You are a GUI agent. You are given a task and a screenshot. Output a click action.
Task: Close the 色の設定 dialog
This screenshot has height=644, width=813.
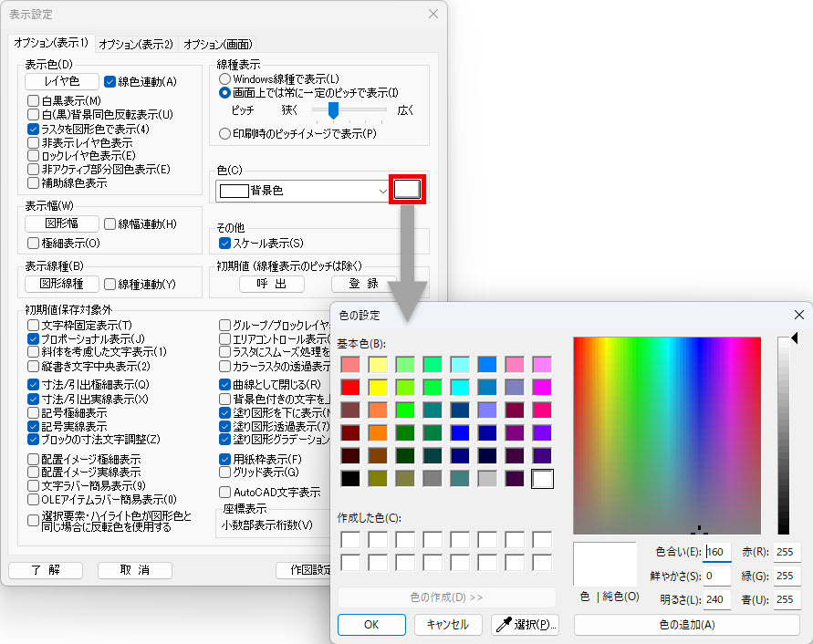(799, 315)
